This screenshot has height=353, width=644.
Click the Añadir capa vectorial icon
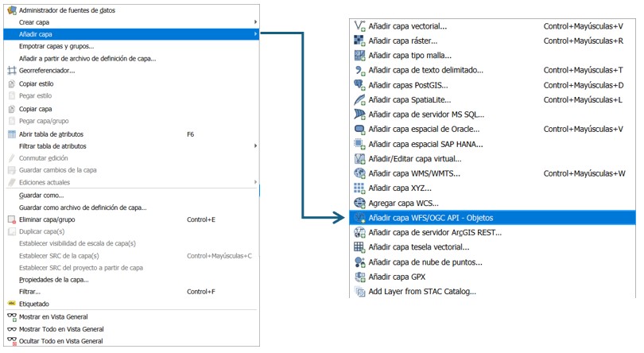pyautogui.click(x=359, y=25)
